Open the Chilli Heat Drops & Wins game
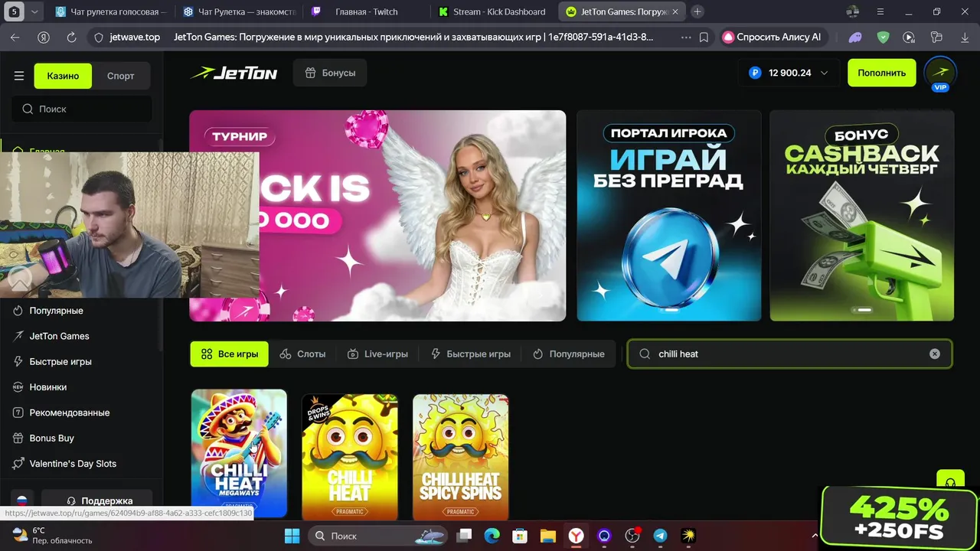 [x=350, y=457]
